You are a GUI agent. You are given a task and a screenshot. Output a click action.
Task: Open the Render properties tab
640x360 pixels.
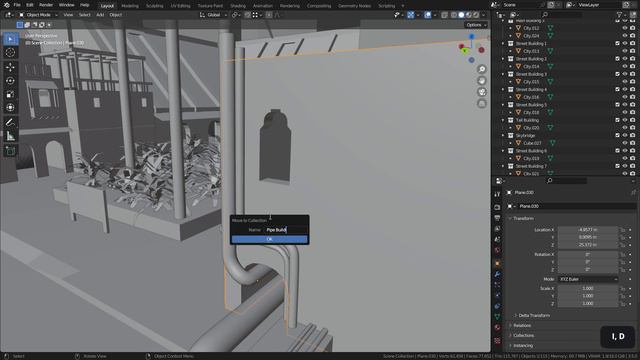[497, 207]
